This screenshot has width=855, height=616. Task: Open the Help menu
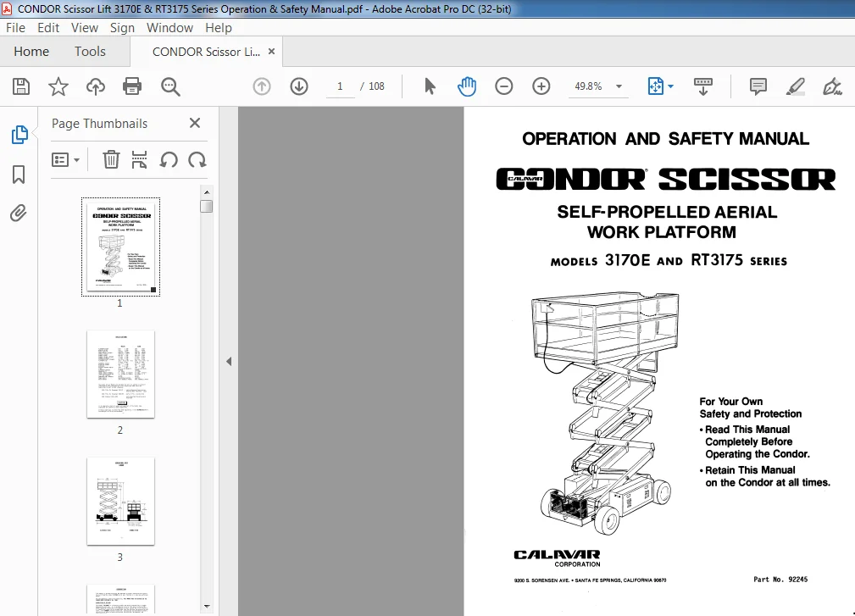tap(219, 28)
